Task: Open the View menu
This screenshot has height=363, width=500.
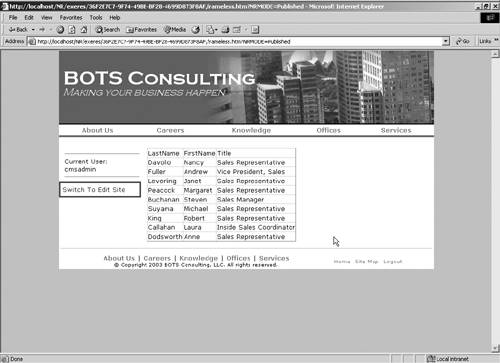Action: coord(47,18)
